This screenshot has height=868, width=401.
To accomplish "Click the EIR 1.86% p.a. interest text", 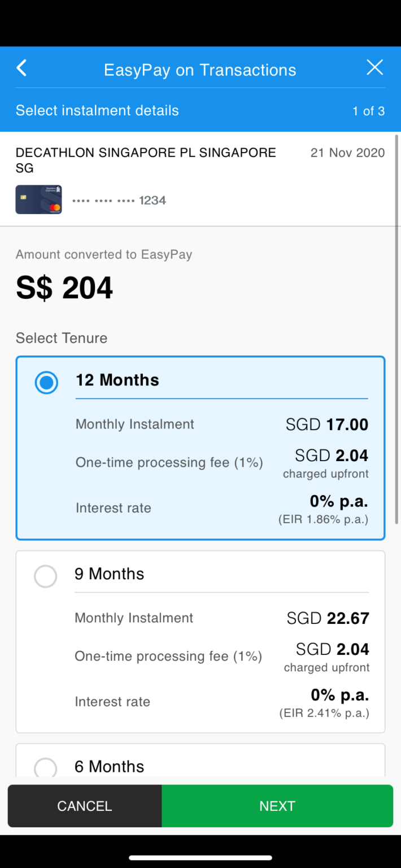I will click(323, 519).
